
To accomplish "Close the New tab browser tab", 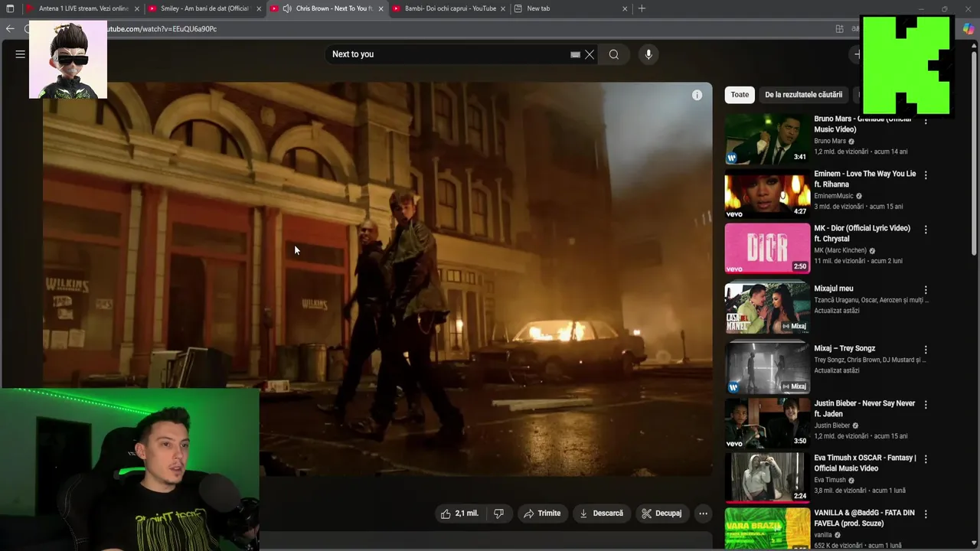I will pyautogui.click(x=625, y=8).
